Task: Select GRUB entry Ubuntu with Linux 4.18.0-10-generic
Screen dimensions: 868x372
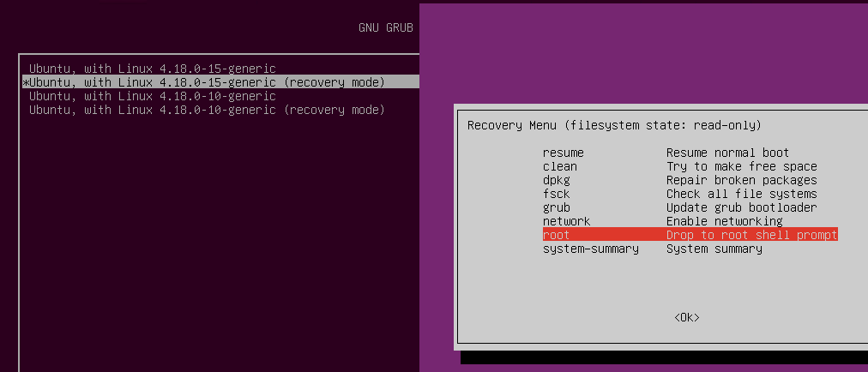Action: pos(152,96)
